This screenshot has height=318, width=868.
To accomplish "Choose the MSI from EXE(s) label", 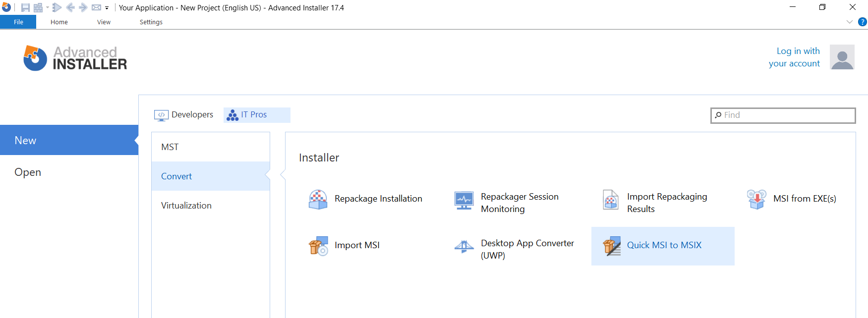I will click(x=805, y=199).
